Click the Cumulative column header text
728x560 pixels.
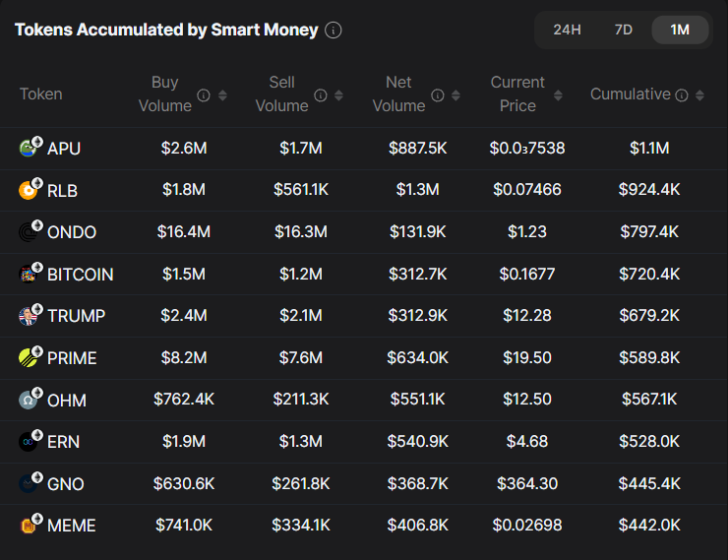pyautogui.click(x=631, y=94)
